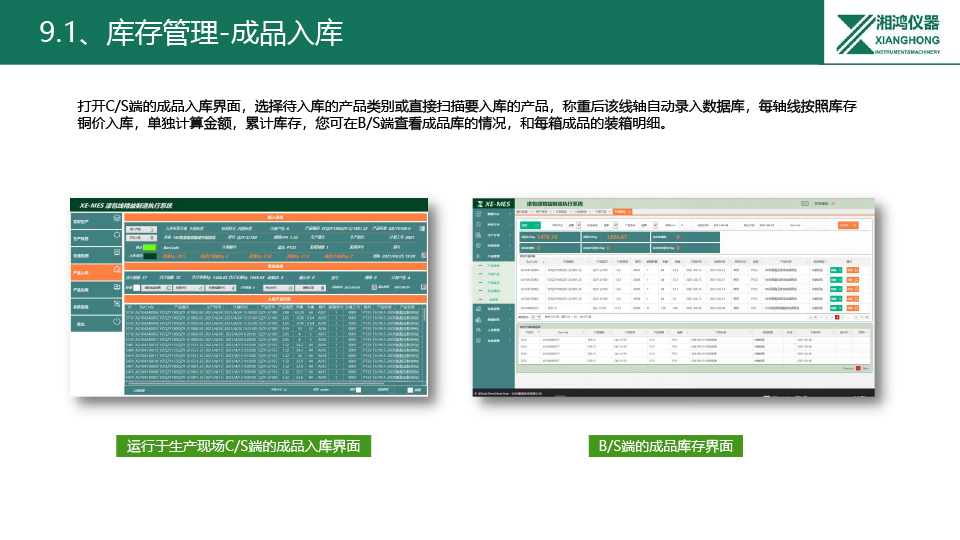Click the house icon on orange 产品入库 item

(118, 271)
